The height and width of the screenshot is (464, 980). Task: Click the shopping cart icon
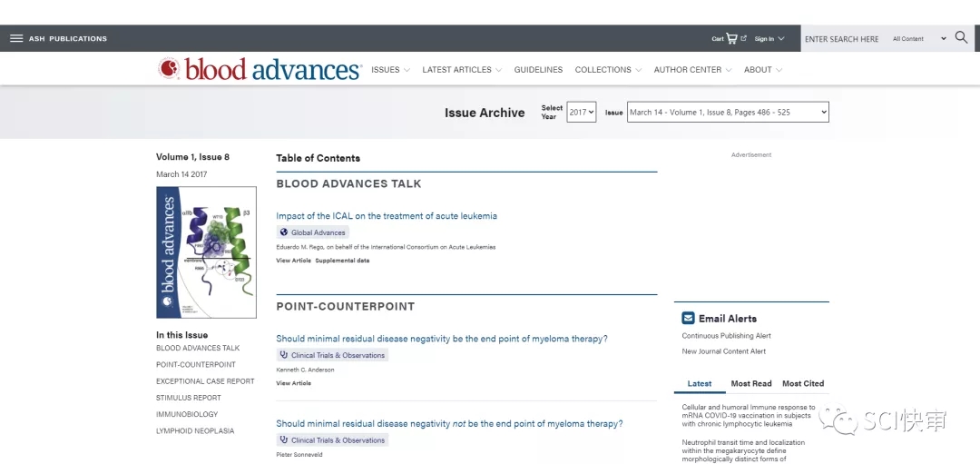(x=731, y=38)
